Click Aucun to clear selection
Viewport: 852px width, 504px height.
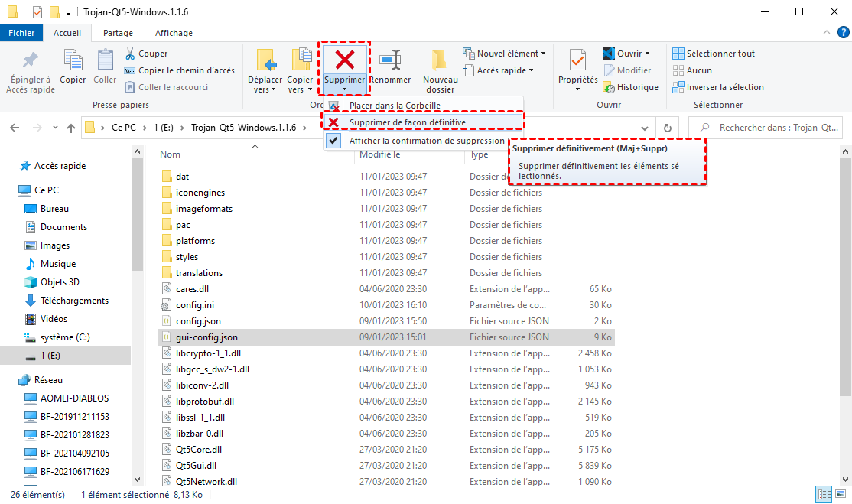[x=691, y=70]
